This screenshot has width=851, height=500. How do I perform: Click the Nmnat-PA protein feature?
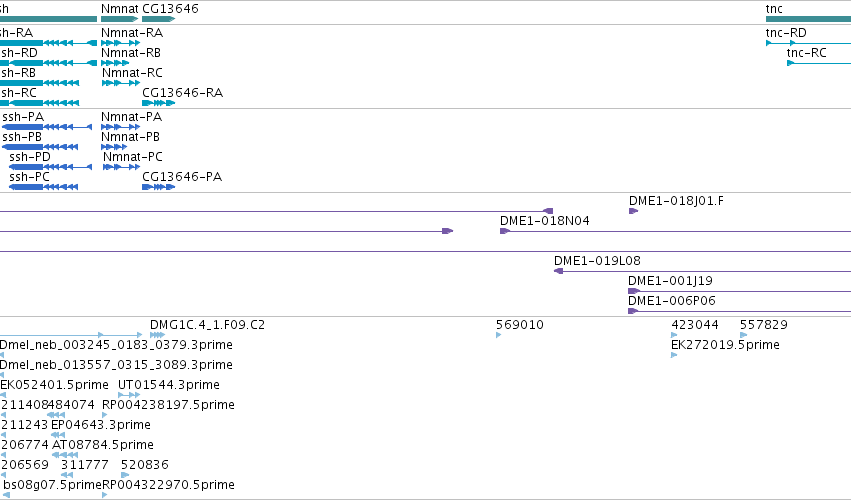click(x=120, y=127)
